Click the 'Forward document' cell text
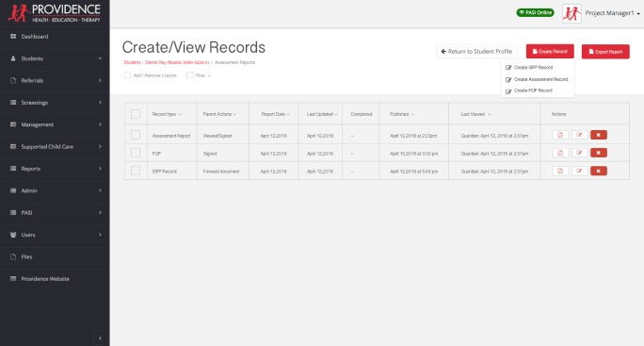Screen dimensions: 644x346 [x=221, y=172]
